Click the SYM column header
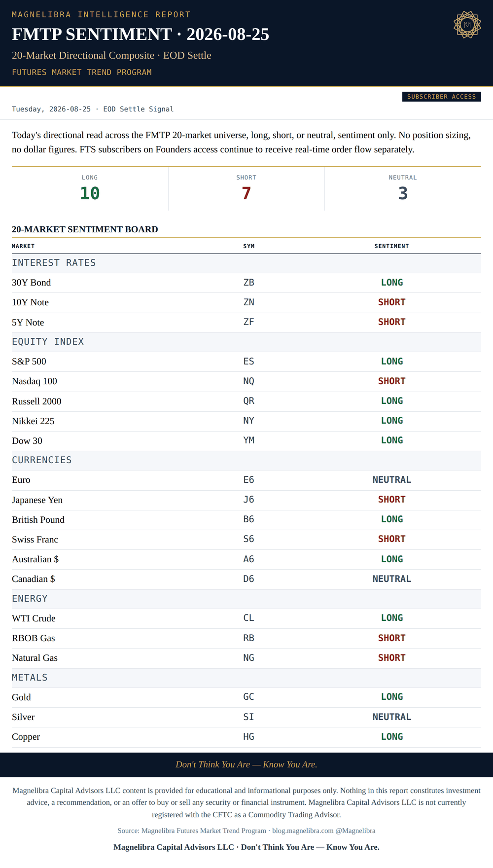The height and width of the screenshot is (868, 493). click(249, 246)
